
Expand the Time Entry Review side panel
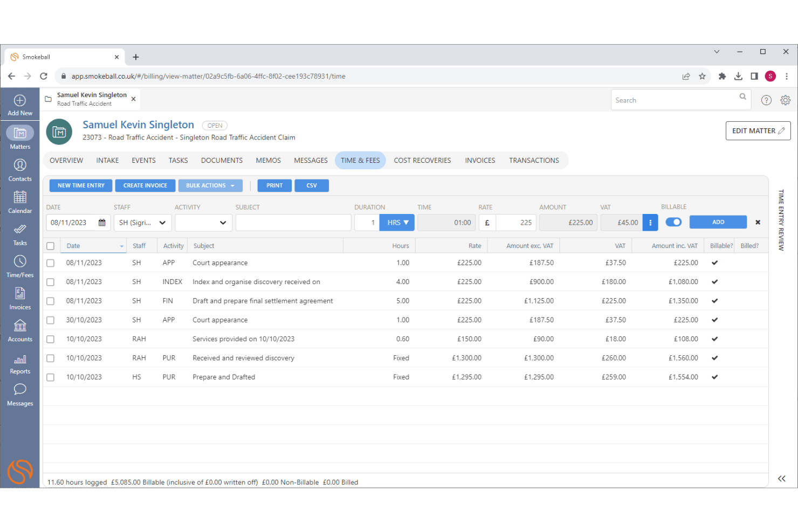[x=781, y=220]
